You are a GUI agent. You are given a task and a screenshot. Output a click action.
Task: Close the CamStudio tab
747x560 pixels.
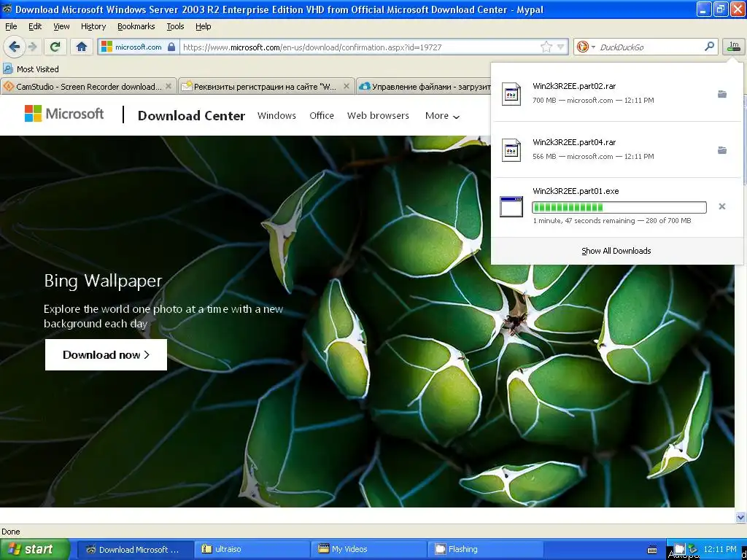click(169, 86)
